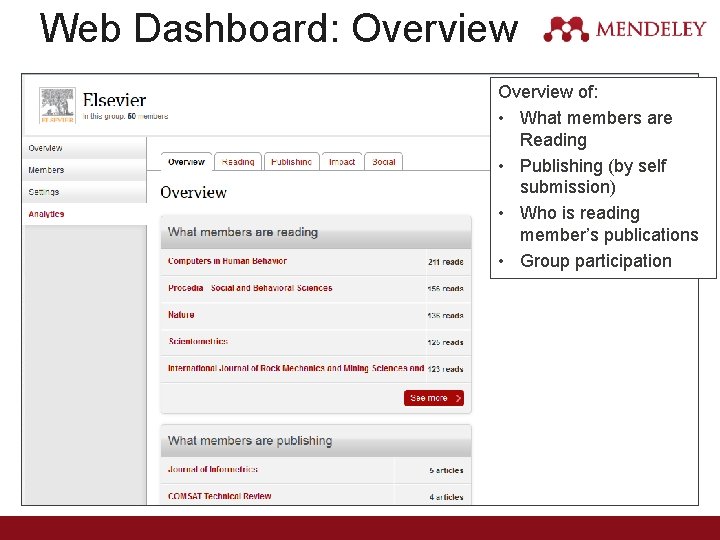Screen dimensions: 720x540
Task: Open Settings in the left sidebar
Action: click(85, 192)
